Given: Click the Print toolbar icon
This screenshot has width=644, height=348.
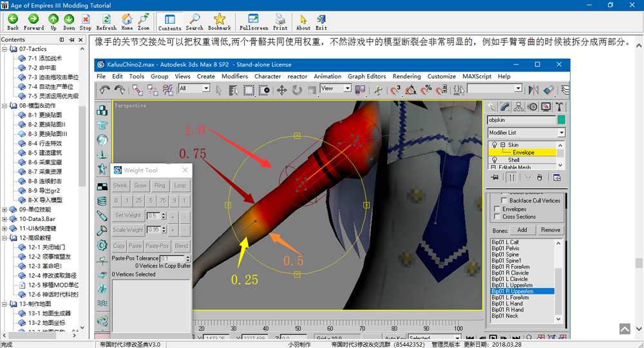Looking at the screenshot, I should point(280,20).
